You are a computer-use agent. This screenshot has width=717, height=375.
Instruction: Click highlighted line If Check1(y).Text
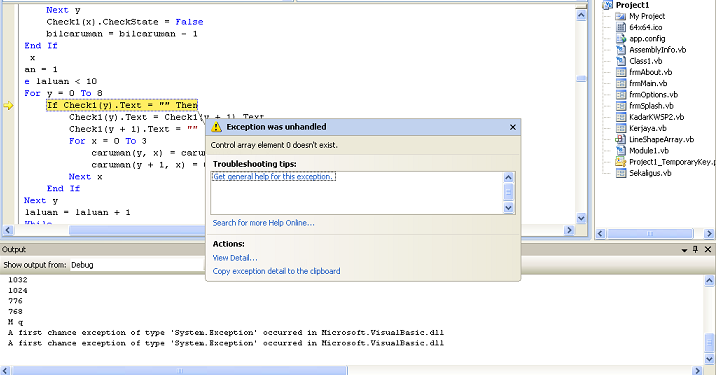[x=122, y=105]
